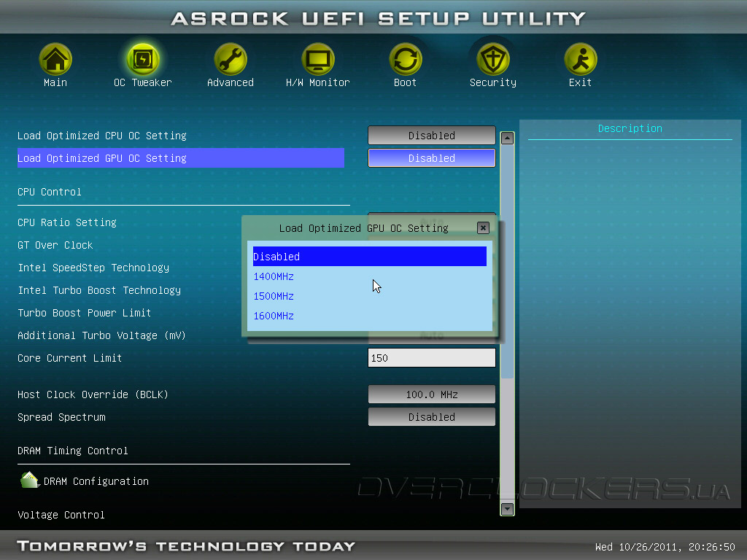Open the Advanced wrench icon
Viewport: 747px width, 560px height.
click(231, 59)
